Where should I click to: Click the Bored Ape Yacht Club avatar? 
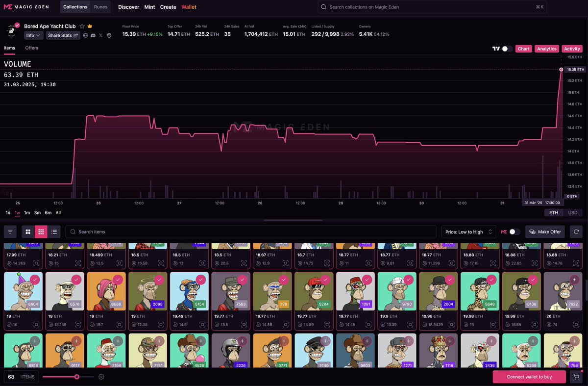(12, 30)
